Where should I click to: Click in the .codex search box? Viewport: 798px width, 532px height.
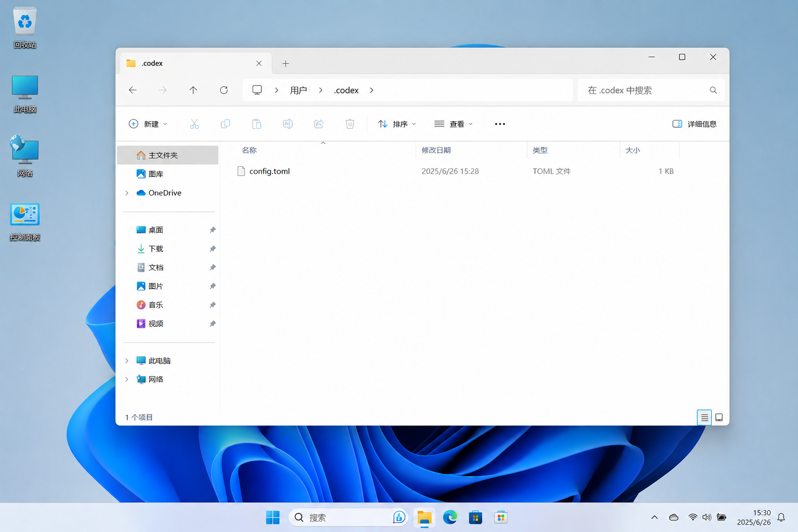(x=651, y=90)
